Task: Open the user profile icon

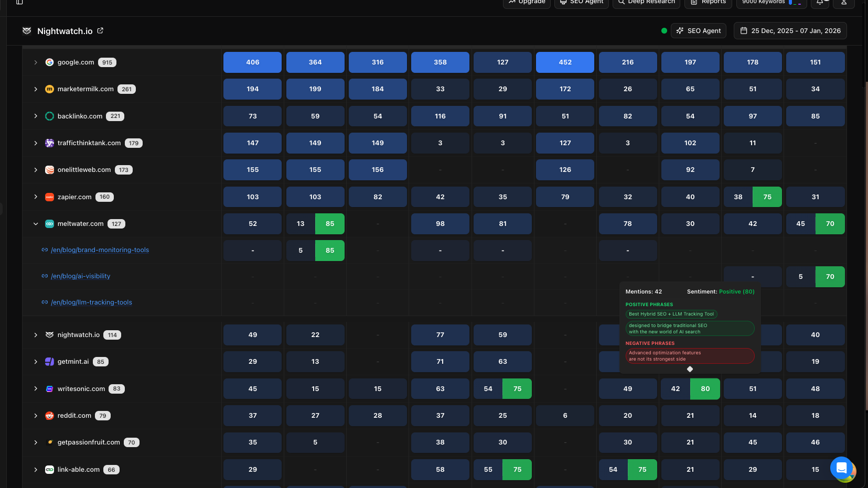Action: (x=844, y=3)
